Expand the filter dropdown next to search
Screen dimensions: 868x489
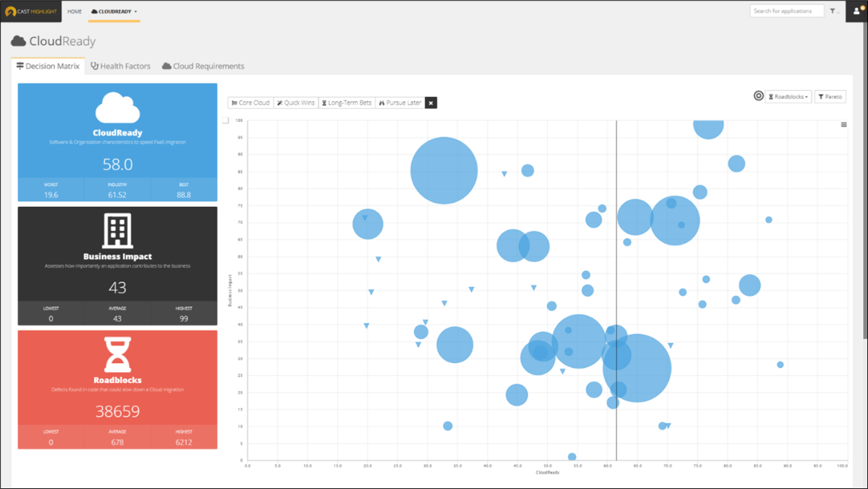(834, 11)
